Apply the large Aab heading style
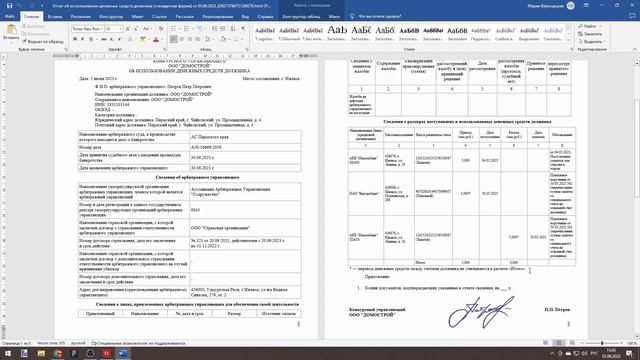 pyautogui.click(x=337, y=33)
